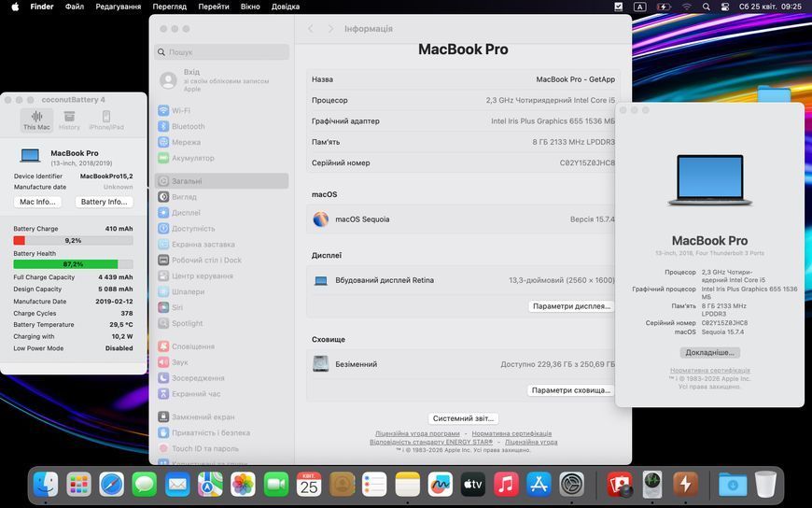This screenshot has width=812, height=508.
Task: Select Приватність і безпека in sidebar
Action: pyautogui.click(x=221, y=432)
